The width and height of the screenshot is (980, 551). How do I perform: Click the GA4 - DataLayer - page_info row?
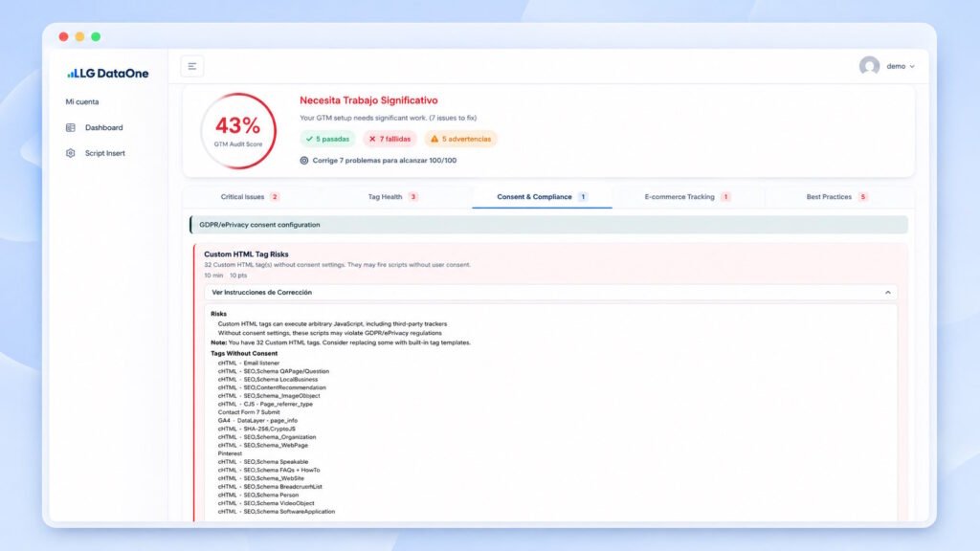tap(257, 421)
